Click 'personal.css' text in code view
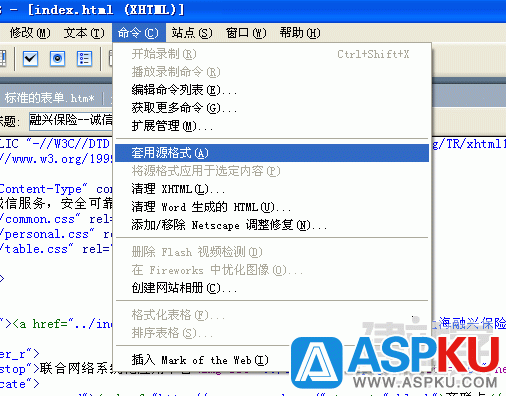This screenshot has height=396, width=506. (47, 234)
